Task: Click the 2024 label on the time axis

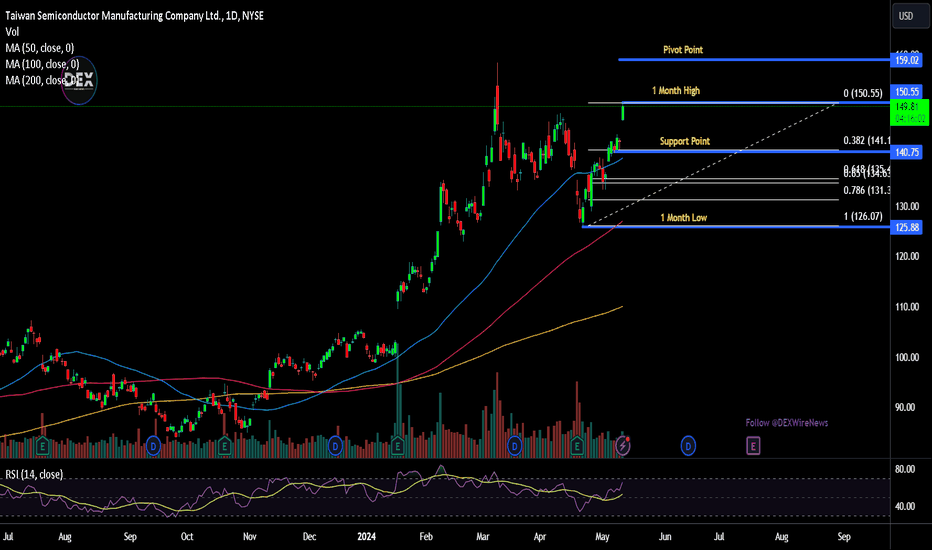Action: pos(367,536)
